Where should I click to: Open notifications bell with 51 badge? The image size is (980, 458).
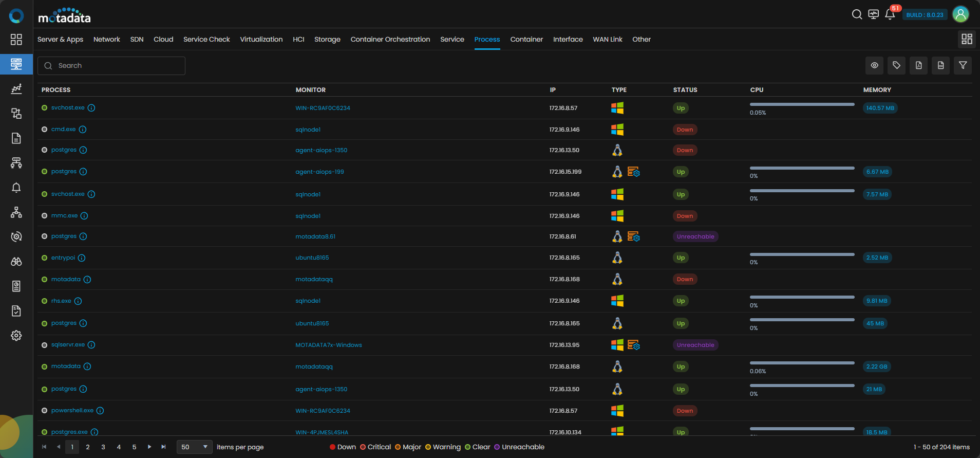click(890, 14)
